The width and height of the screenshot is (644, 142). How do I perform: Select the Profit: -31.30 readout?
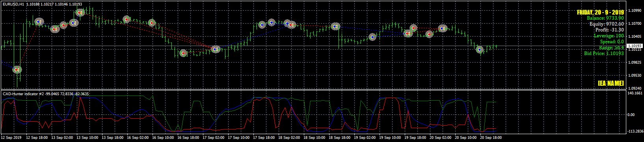coord(610,30)
